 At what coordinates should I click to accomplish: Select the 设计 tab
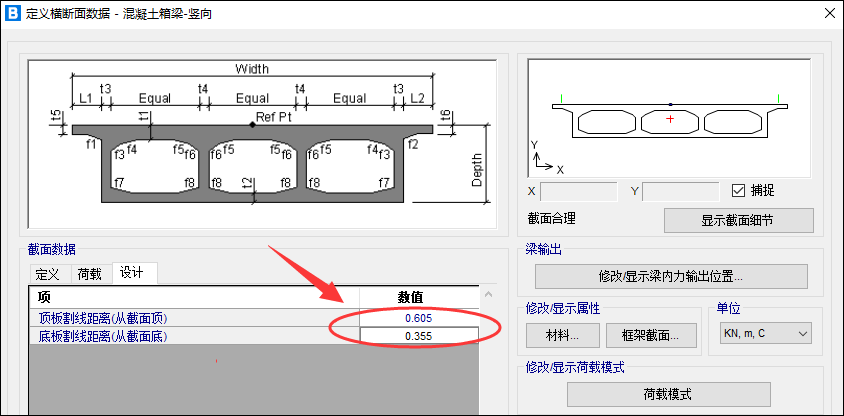pos(133,273)
